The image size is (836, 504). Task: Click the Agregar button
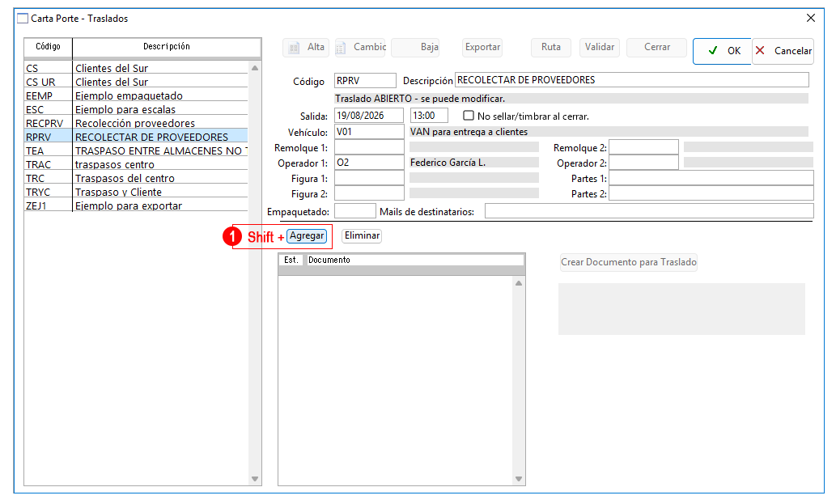click(x=307, y=236)
